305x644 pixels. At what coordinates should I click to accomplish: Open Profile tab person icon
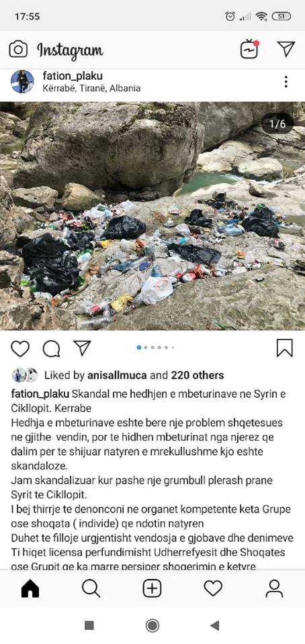(x=274, y=589)
